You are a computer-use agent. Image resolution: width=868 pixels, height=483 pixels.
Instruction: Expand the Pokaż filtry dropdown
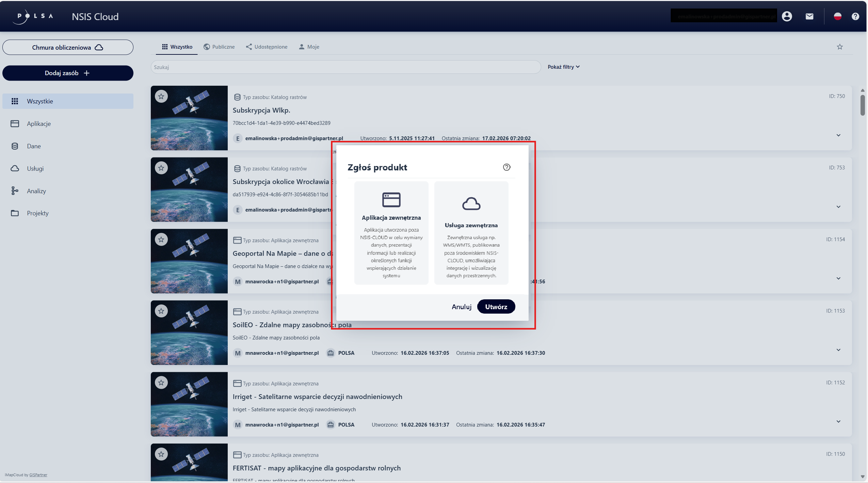(563, 67)
